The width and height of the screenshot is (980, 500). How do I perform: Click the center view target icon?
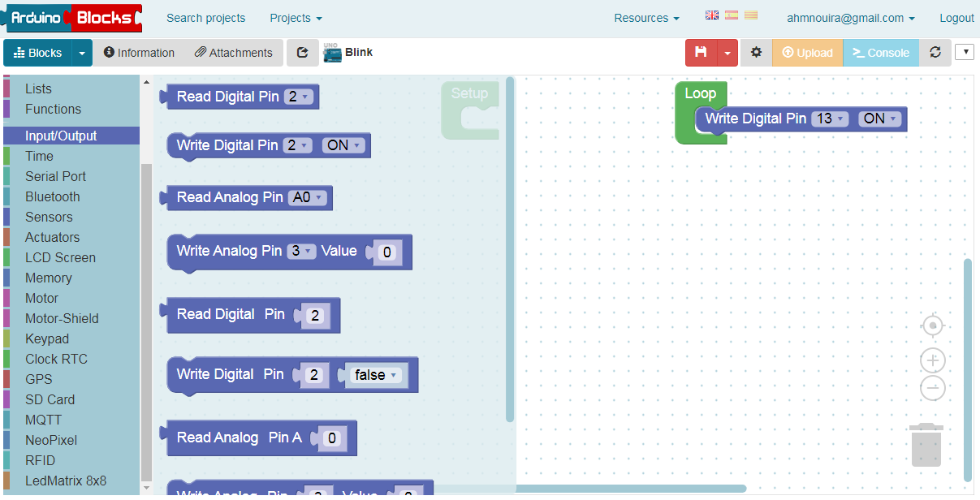tap(932, 325)
